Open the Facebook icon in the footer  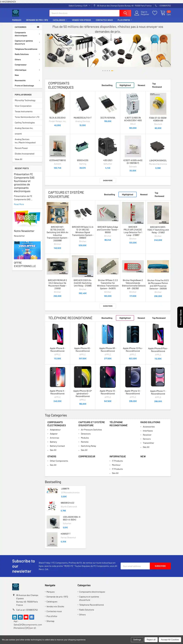(32, 617)
